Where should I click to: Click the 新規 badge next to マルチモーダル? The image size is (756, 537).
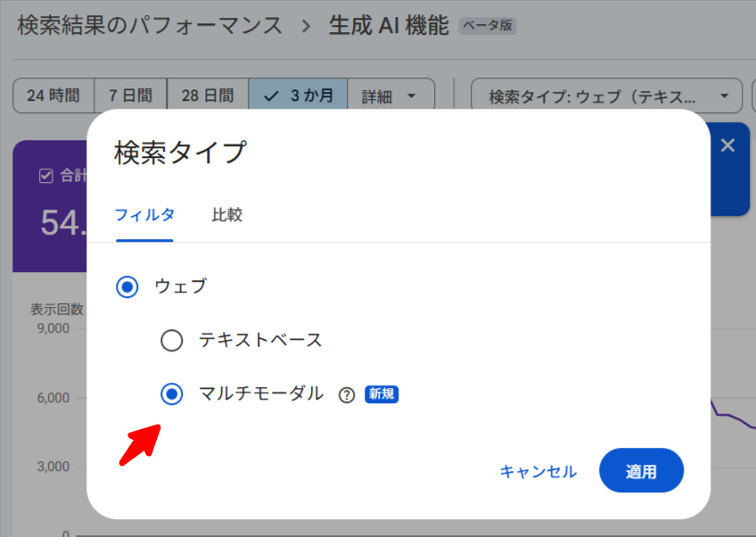(x=382, y=394)
